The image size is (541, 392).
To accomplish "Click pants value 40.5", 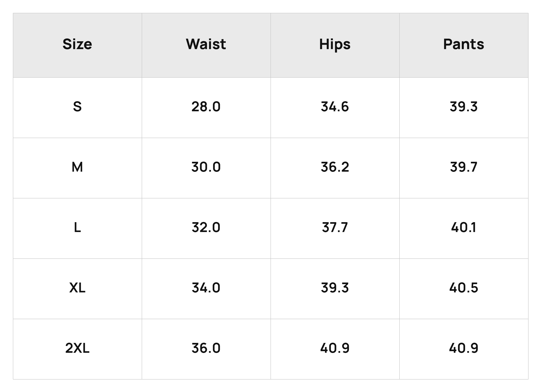I will coord(464,288).
